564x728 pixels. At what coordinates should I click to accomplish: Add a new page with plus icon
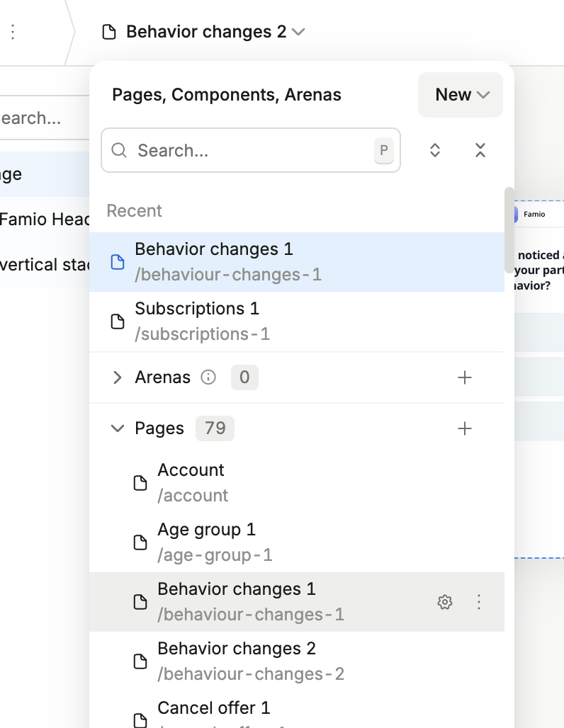click(x=465, y=428)
